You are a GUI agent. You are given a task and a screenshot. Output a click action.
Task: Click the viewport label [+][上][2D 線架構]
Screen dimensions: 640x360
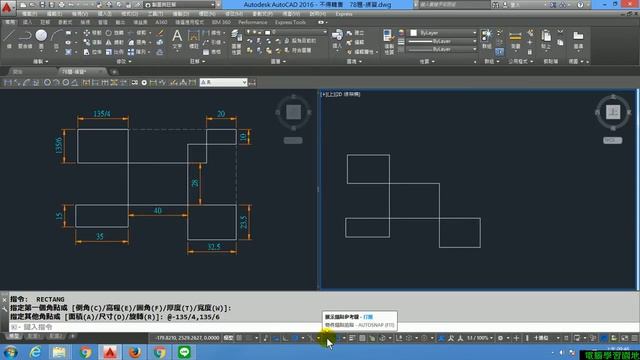(x=341, y=94)
